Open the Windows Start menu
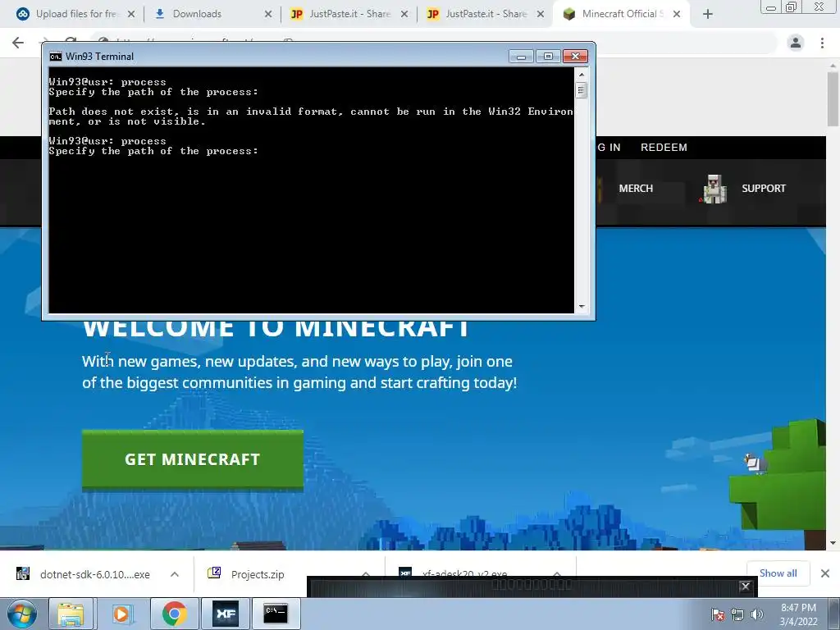840x630 pixels. coord(22,614)
